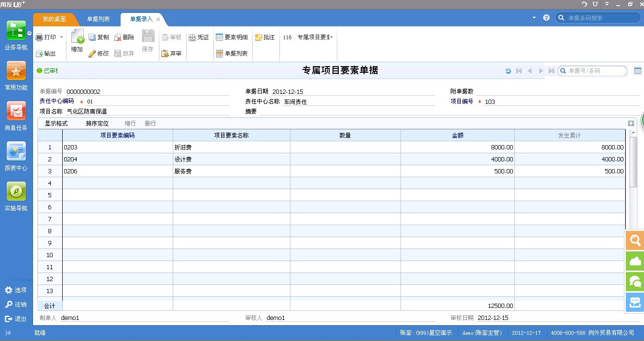Go to next document record
Screen dimensions: 644x341
point(541,71)
